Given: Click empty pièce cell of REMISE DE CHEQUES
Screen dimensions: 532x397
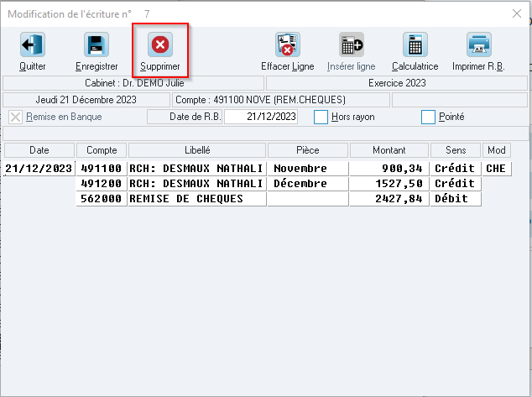Looking at the screenshot, I should click(308, 199).
